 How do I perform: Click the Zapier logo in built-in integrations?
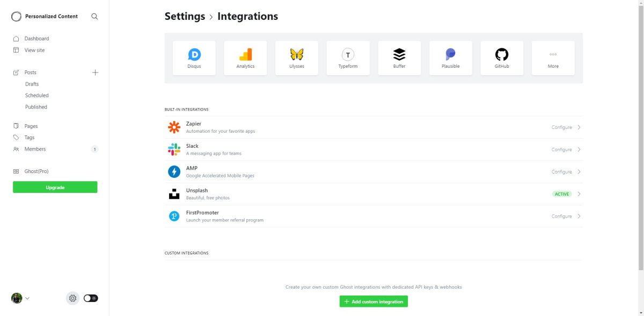pyautogui.click(x=174, y=127)
